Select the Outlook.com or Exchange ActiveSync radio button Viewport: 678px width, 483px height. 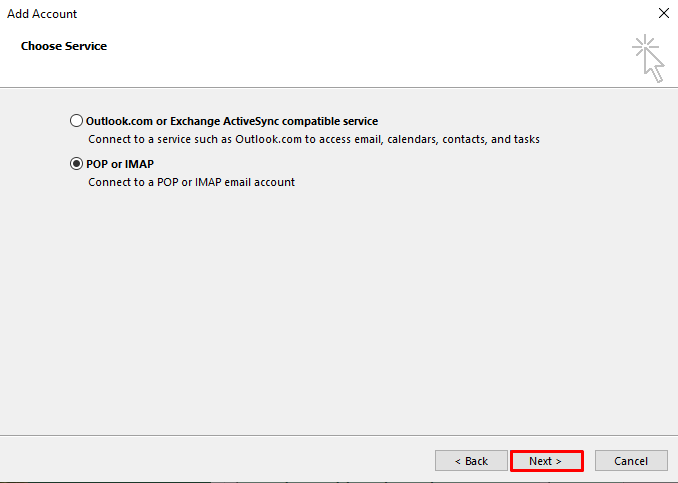77,121
